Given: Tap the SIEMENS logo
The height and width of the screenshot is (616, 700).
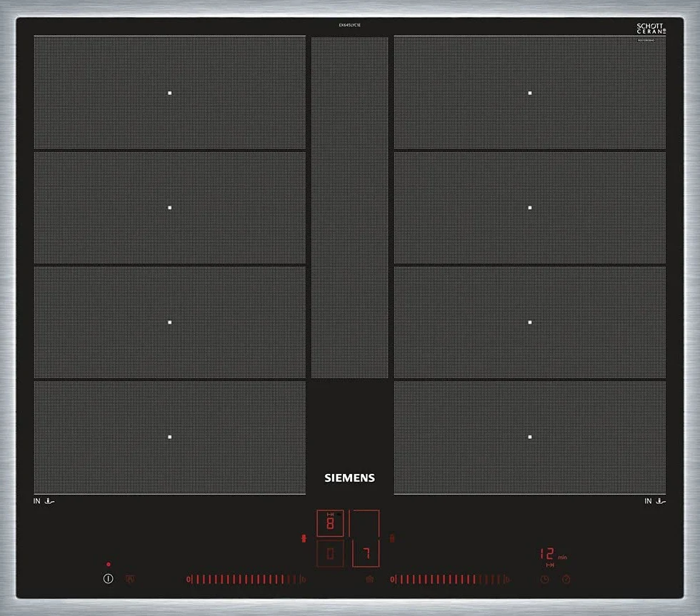Looking at the screenshot, I should 349,478.
